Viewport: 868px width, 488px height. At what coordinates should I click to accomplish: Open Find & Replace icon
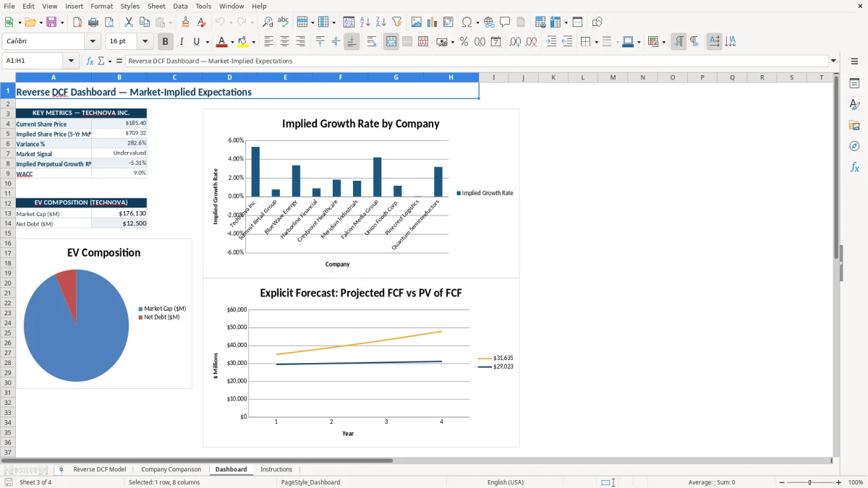(268, 22)
